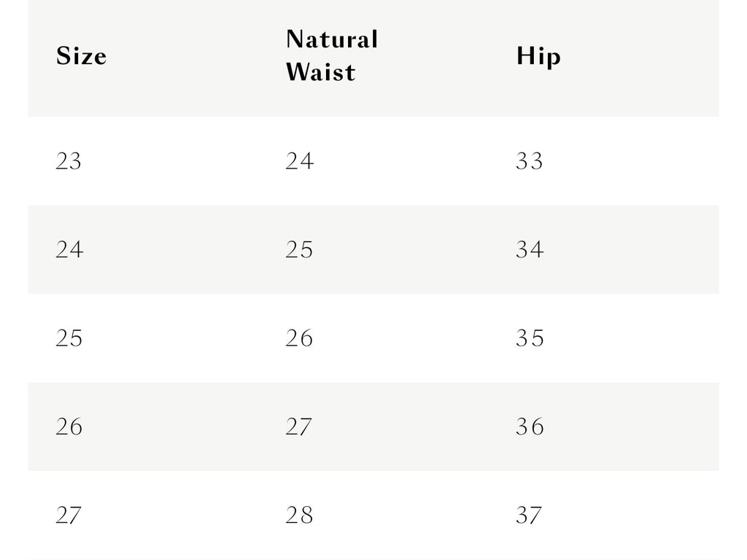Select size 25 in the Size column
Screen dimensions: 747x560
click(x=69, y=338)
